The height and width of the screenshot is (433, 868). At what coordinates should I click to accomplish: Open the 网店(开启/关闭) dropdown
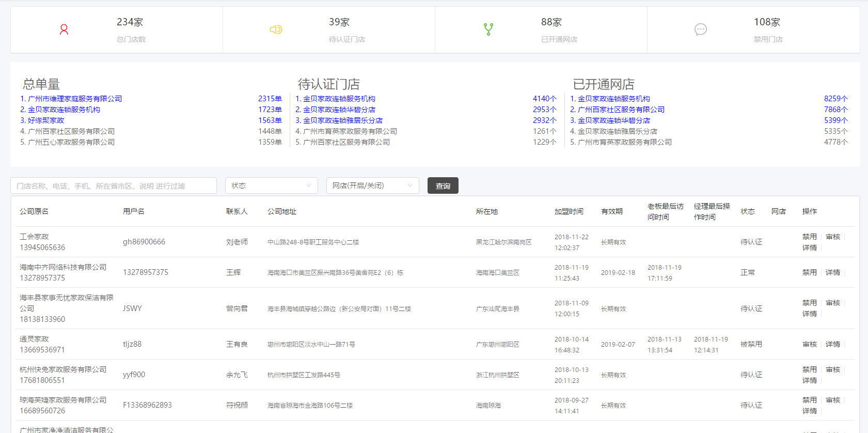[373, 185]
